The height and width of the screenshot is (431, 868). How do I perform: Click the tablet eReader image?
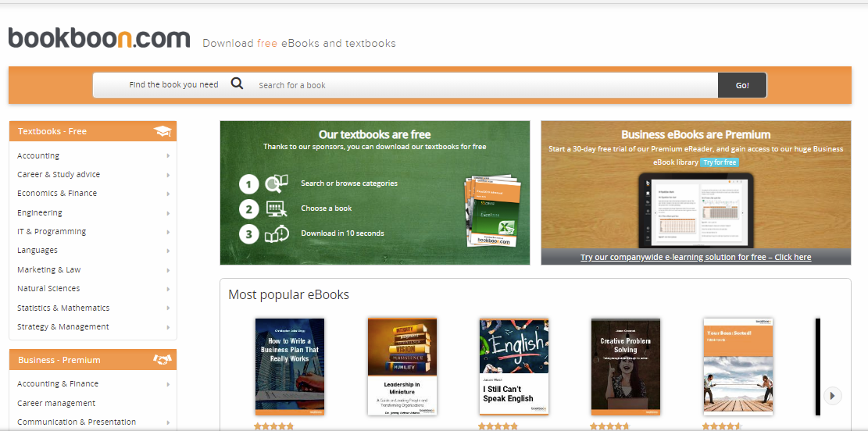click(696, 212)
